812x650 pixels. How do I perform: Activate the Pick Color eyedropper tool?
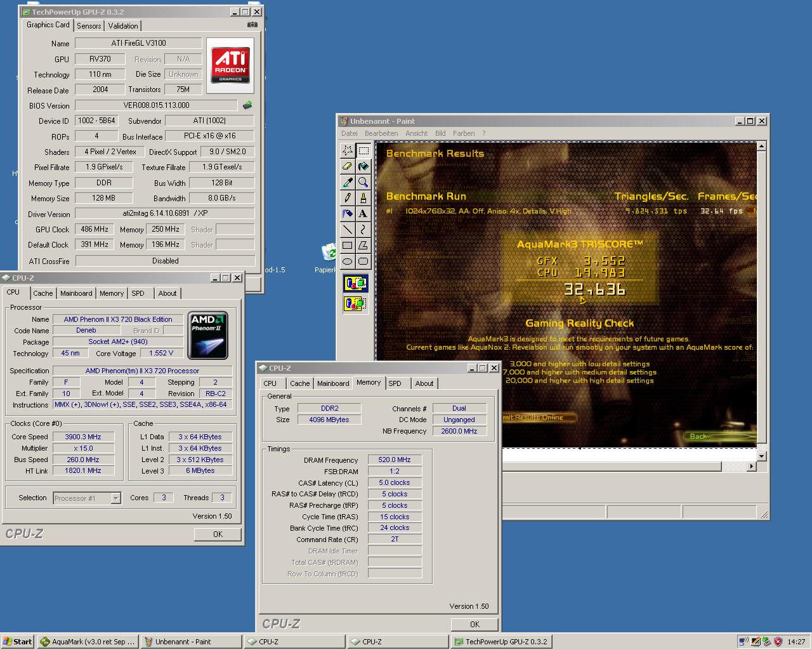[x=348, y=182]
